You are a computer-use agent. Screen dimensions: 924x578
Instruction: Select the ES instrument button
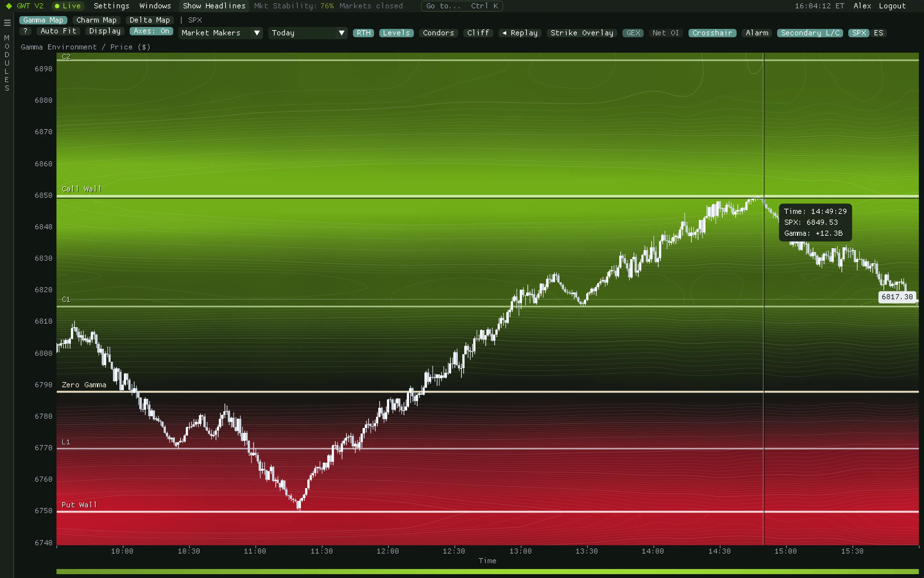click(x=878, y=33)
